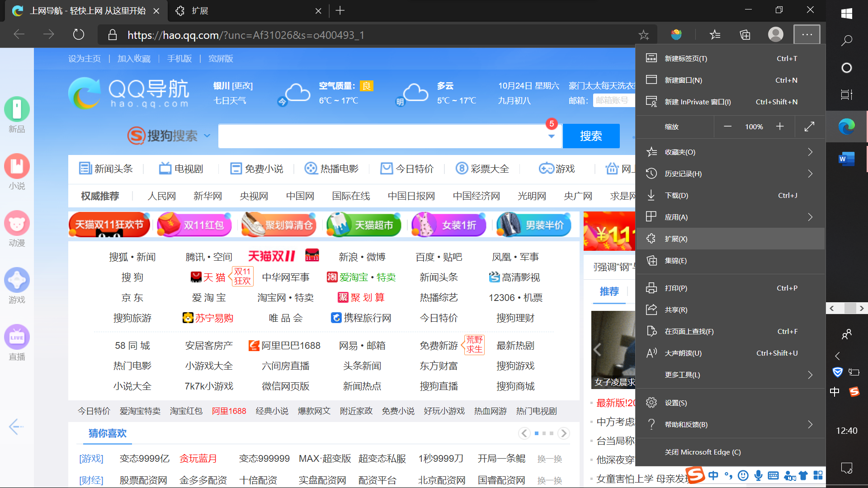The width and height of the screenshot is (868, 488).
Task: Click 新闻头条 category link
Action: pyautogui.click(x=106, y=169)
